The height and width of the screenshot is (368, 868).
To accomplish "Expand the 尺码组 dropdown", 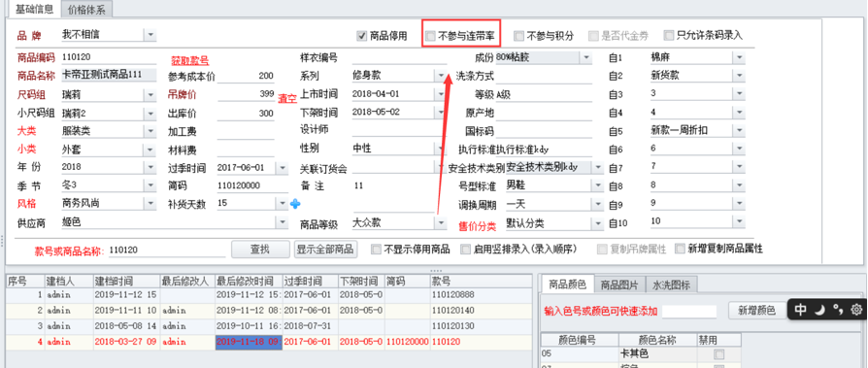I will coord(150,94).
